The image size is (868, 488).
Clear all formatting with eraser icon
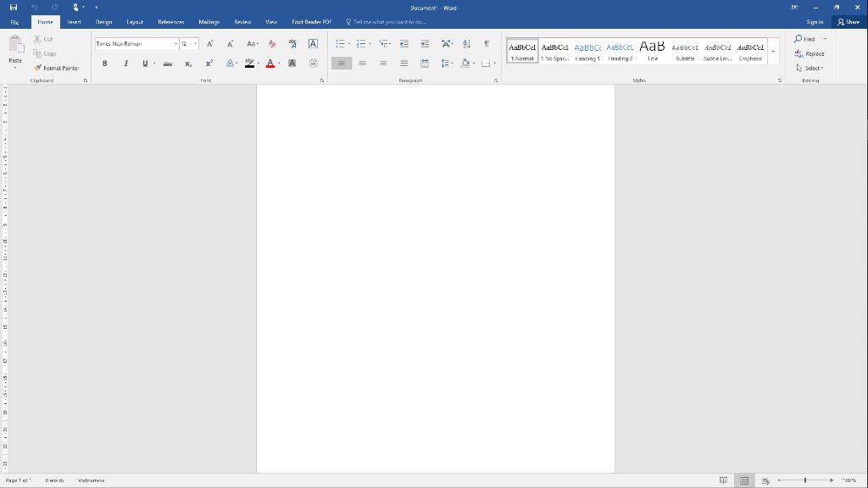point(272,44)
